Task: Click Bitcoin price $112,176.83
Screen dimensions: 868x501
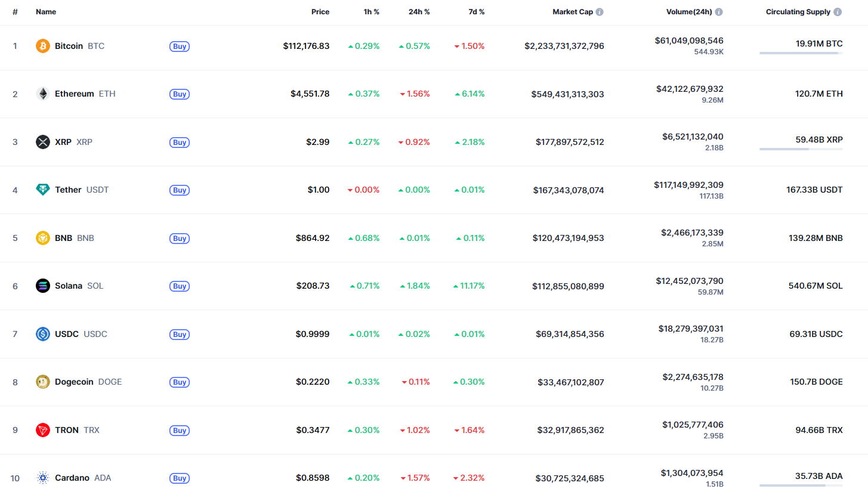Action: (x=306, y=46)
